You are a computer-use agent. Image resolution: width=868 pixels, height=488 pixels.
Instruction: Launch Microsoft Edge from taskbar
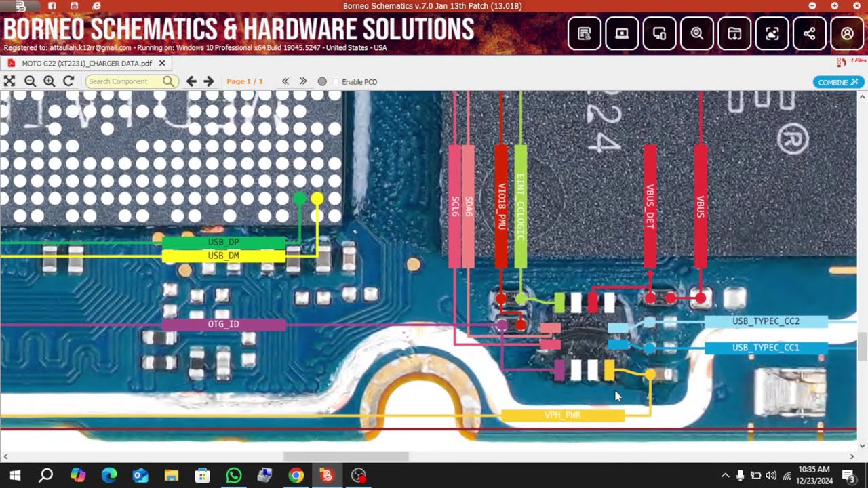click(109, 475)
